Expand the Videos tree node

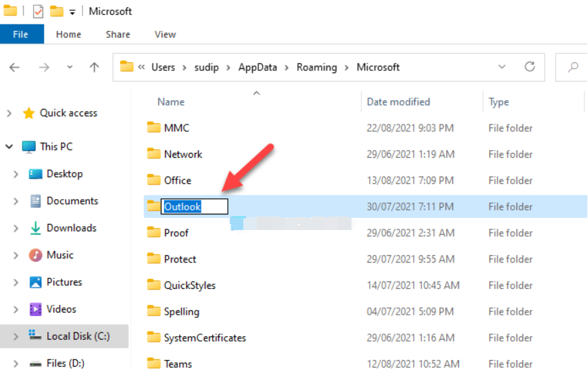(x=16, y=309)
